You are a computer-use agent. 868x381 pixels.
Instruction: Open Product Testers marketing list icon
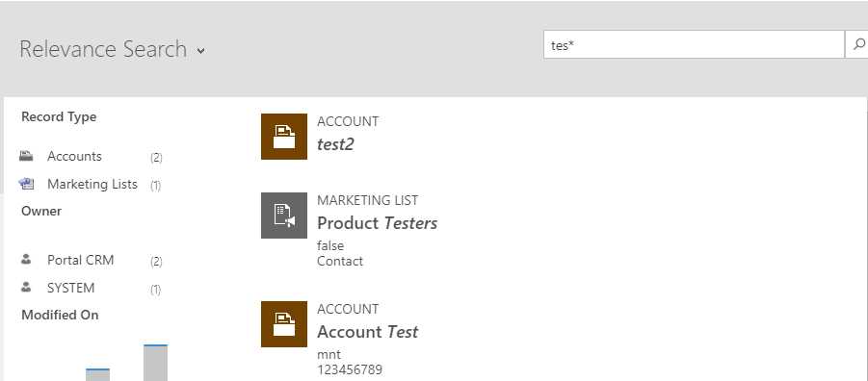pos(284,216)
